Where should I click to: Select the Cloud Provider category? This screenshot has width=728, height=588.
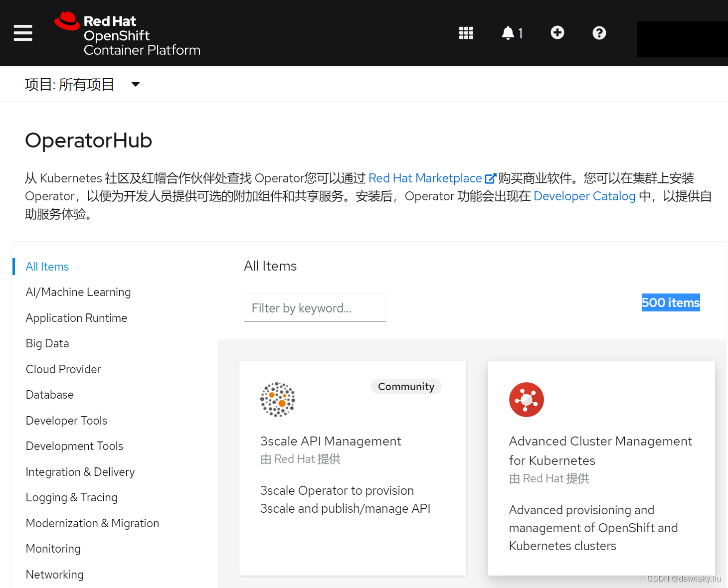(x=63, y=369)
